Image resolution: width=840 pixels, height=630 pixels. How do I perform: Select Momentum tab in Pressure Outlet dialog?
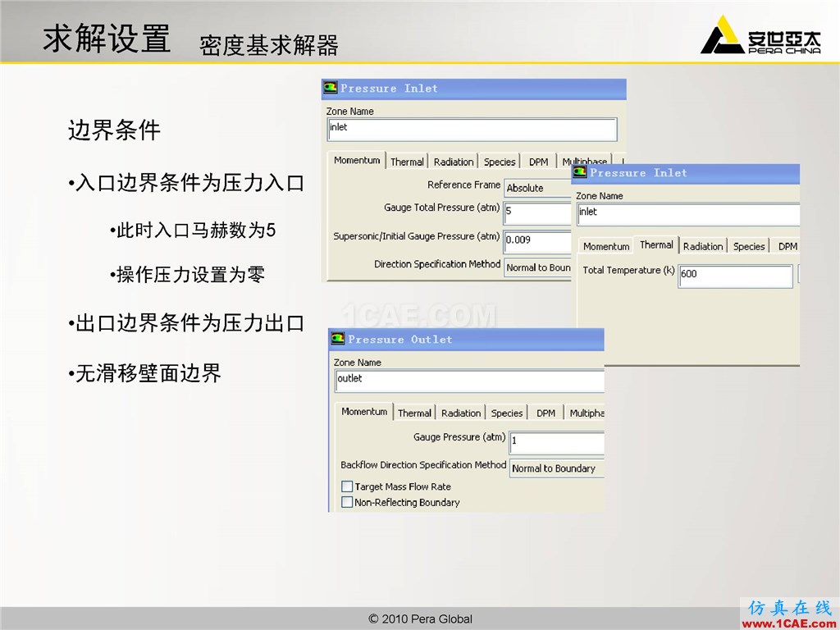click(364, 412)
